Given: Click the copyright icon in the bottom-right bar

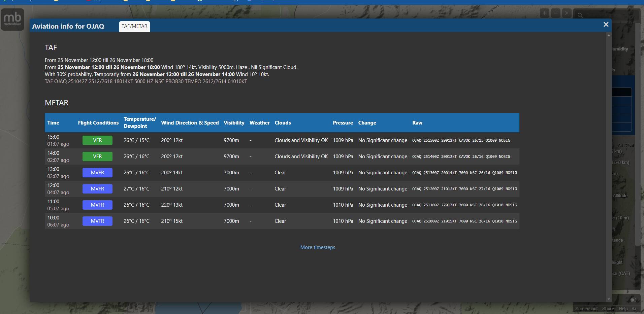Looking at the screenshot, I should point(635,308).
